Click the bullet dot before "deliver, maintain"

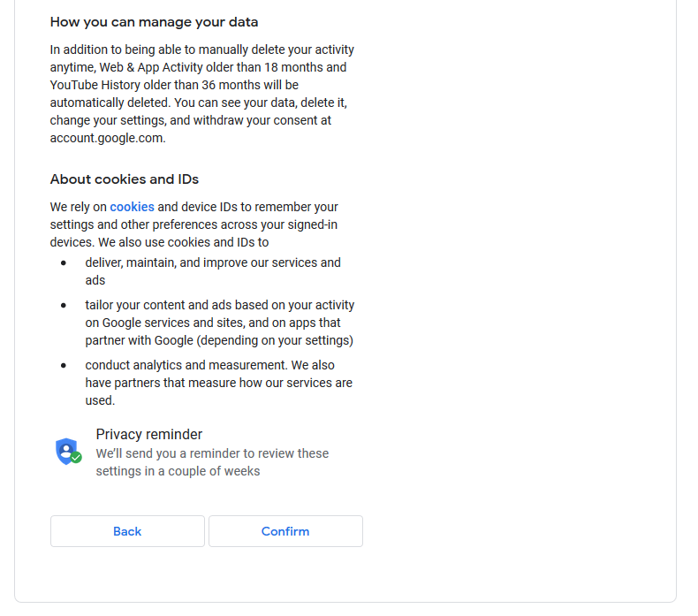coord(64,263)
